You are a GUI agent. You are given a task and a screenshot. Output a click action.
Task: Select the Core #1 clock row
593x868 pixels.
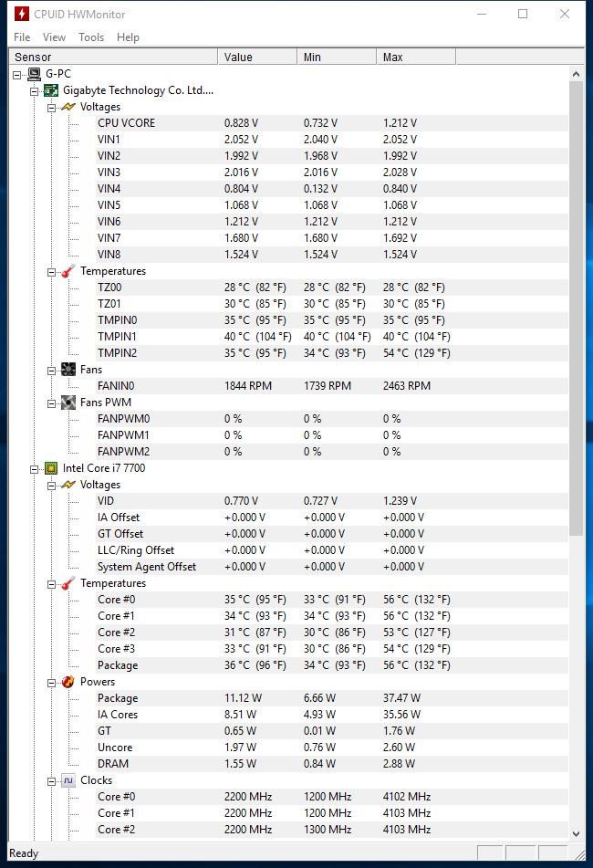[x=332, y=813]
